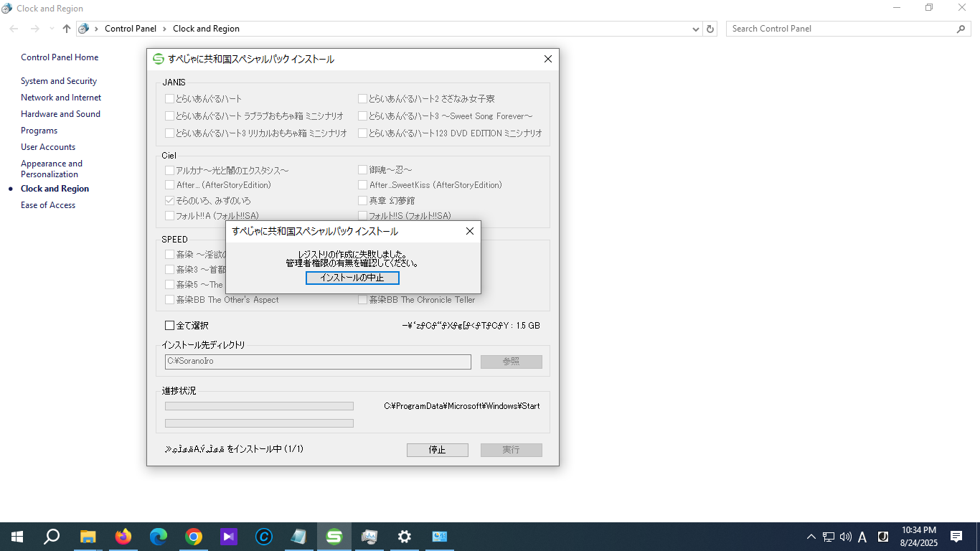Click Control Panel breadcrumb in address bar
The image size is (980, 551).
[131, 29]
